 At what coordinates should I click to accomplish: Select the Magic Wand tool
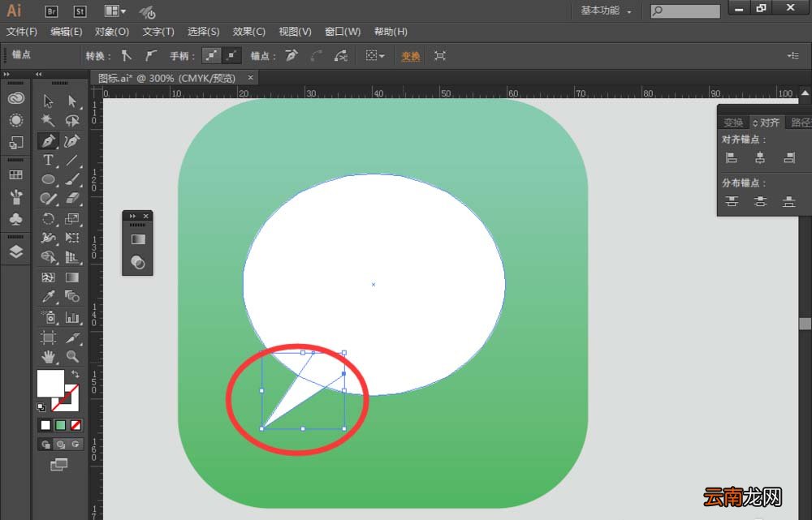point(48,121)
